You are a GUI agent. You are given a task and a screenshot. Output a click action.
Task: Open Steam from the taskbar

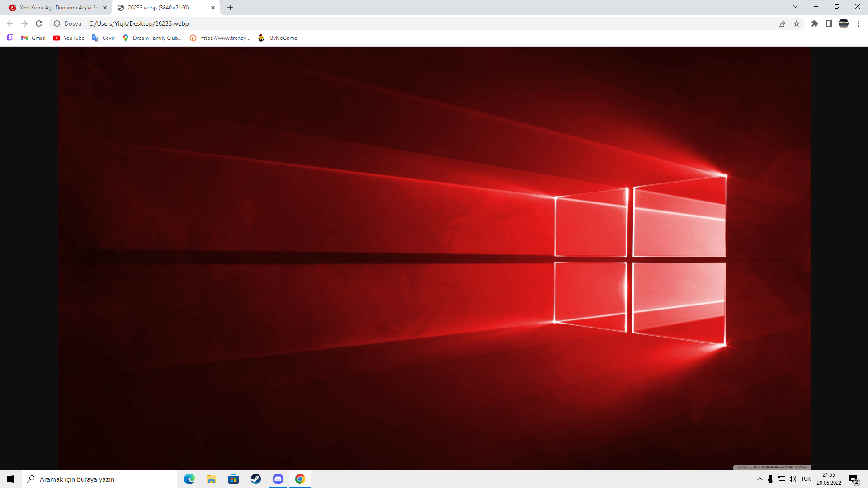256,479
